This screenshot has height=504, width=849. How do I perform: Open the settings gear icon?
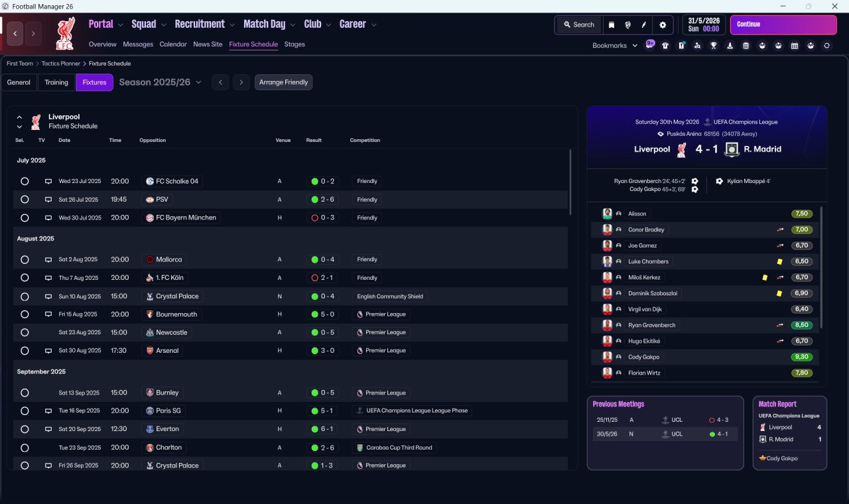662,25
